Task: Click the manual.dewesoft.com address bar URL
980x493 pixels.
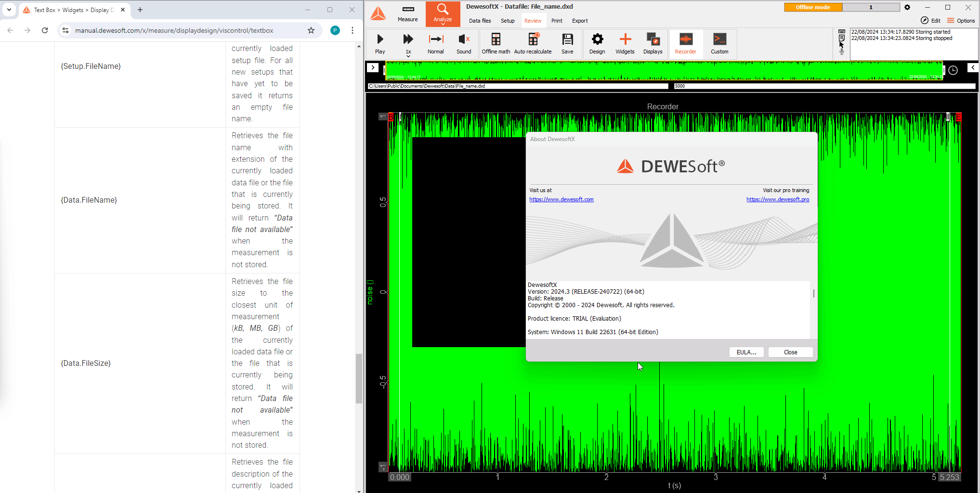Action: (x=174, y=30)
